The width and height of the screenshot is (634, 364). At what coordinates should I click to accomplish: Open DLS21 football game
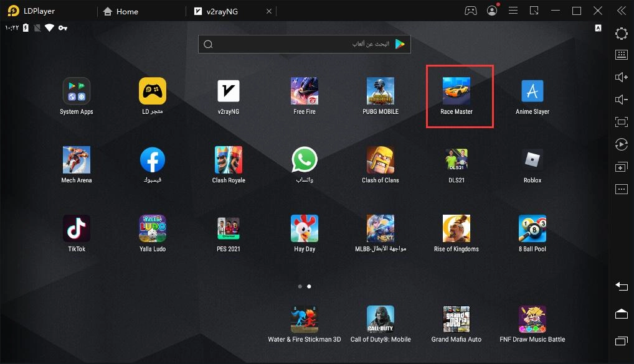point(457,160)
